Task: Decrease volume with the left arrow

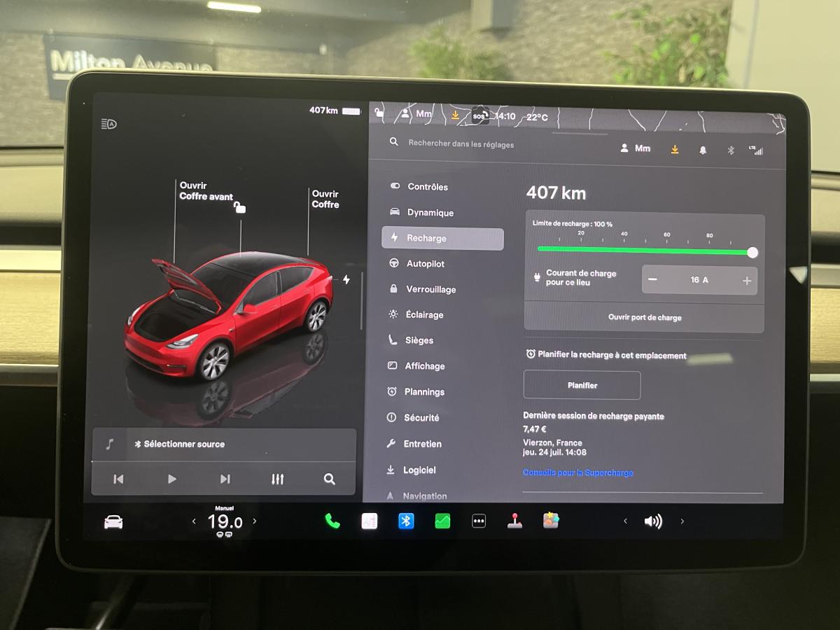Action: pos(625,521)
